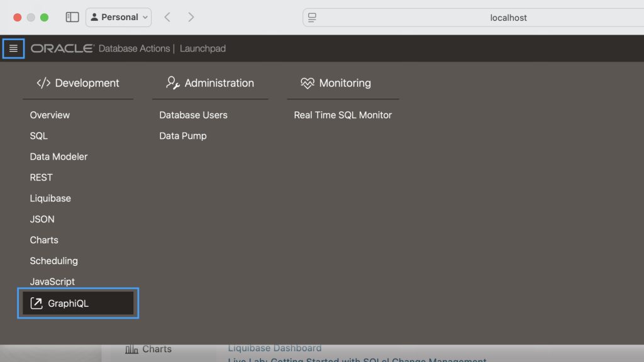Open Scheduling
Image resolution: width=644 pixels, height=362 pixels.
pos(54,261)
